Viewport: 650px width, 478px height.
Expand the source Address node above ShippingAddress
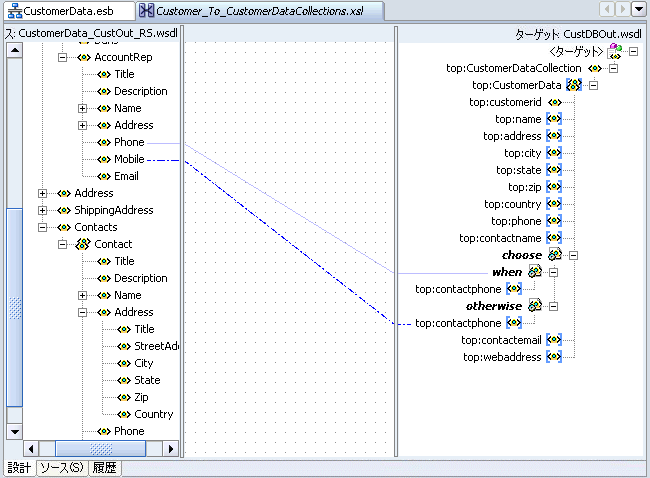pos(42,193)
